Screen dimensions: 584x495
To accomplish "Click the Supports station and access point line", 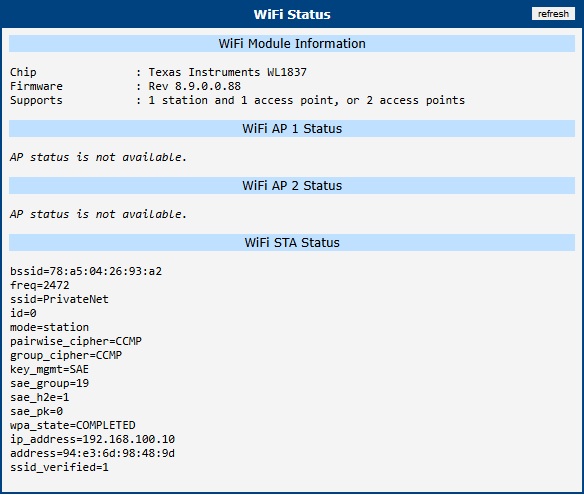I will pyautogui.click(x=237, y=100).
